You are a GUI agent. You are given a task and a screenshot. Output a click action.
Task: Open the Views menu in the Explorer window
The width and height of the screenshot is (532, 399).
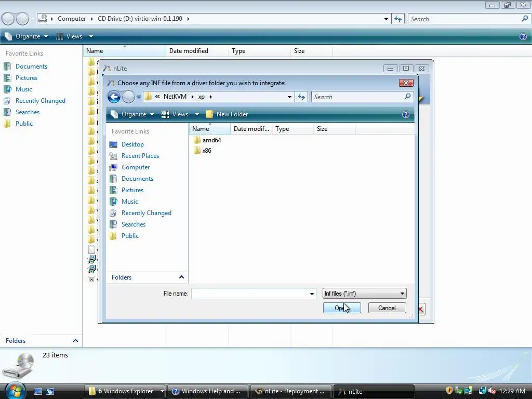tap(74, 36)
